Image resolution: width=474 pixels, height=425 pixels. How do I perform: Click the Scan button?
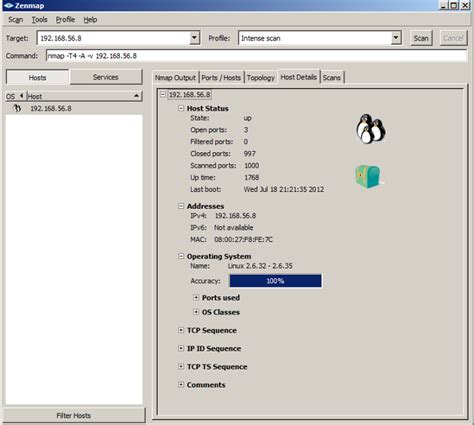[x=421, y=38]
